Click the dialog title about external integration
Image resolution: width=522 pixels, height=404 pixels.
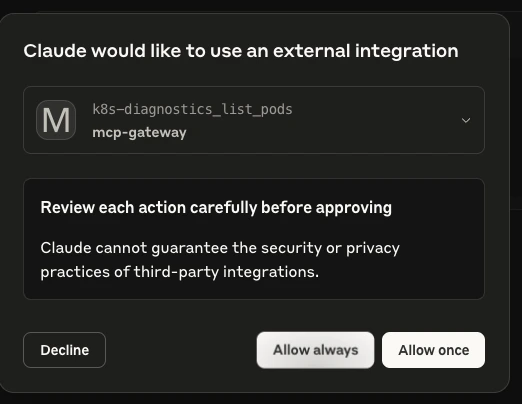pyautogui.click(x=241, y=51)
